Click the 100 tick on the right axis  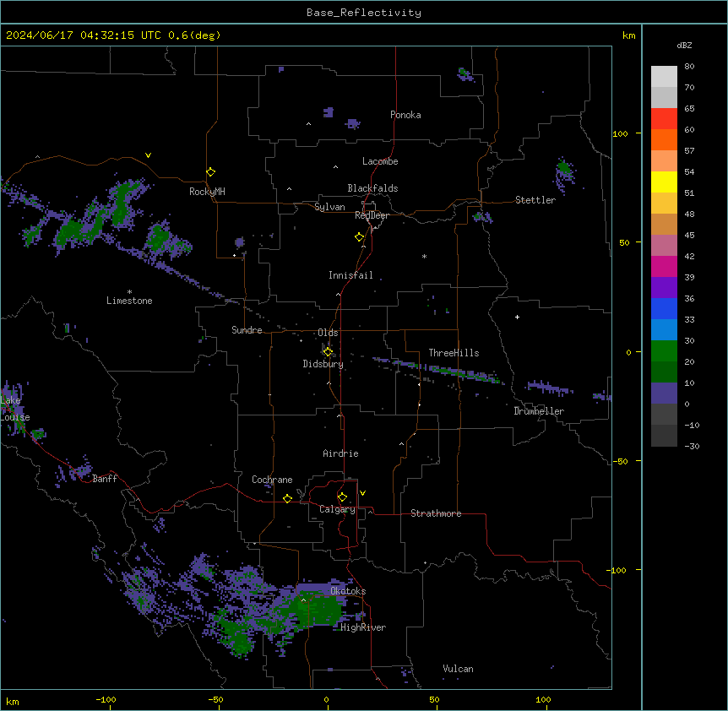(620, 134)
